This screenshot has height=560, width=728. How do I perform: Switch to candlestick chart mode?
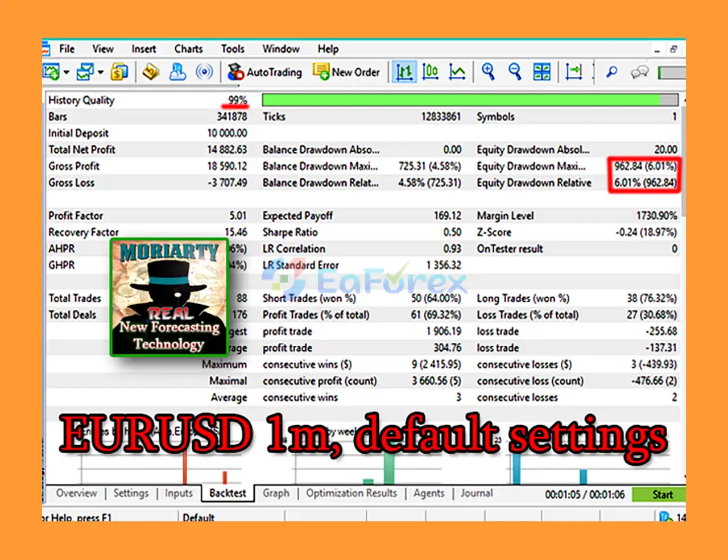click(431, 72)
